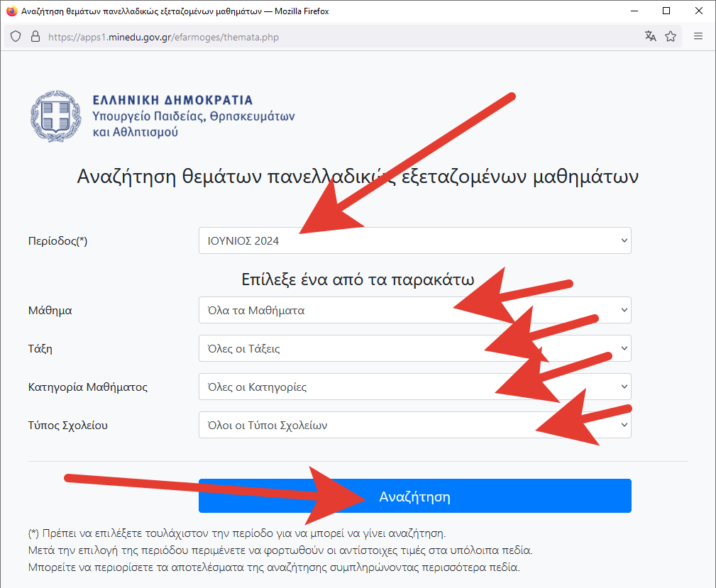Image resolution: width=716 pixels, height=588 pixels.
Task: Expand the Μάθημα dropdown
Action: pos(414,310)
